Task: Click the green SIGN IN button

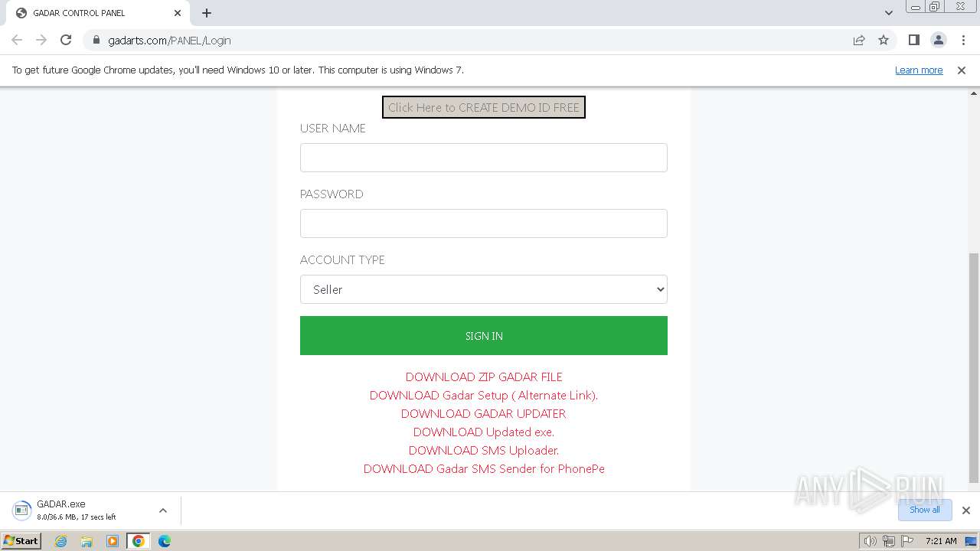Action: [x=484, y=335]
